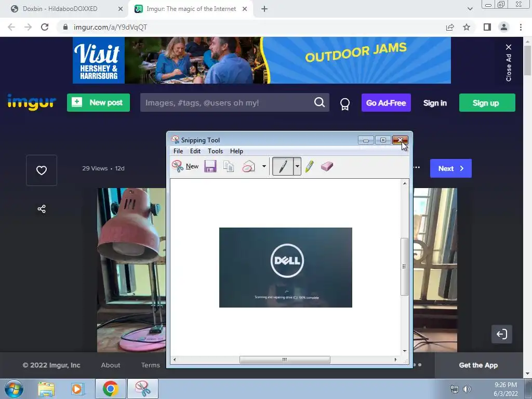Select the Pen tool in Snipping Tool
This screenshot has height=399, width=532.
[x=283, y=166]
